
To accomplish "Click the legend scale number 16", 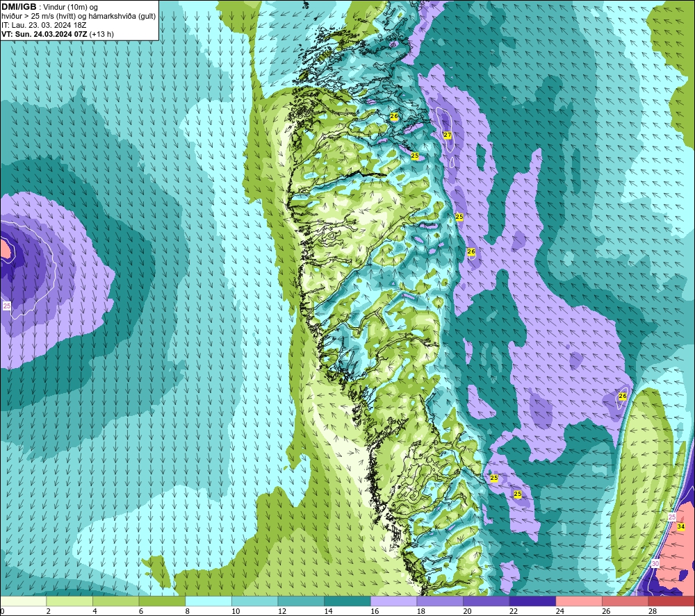I will click(375, 611).
